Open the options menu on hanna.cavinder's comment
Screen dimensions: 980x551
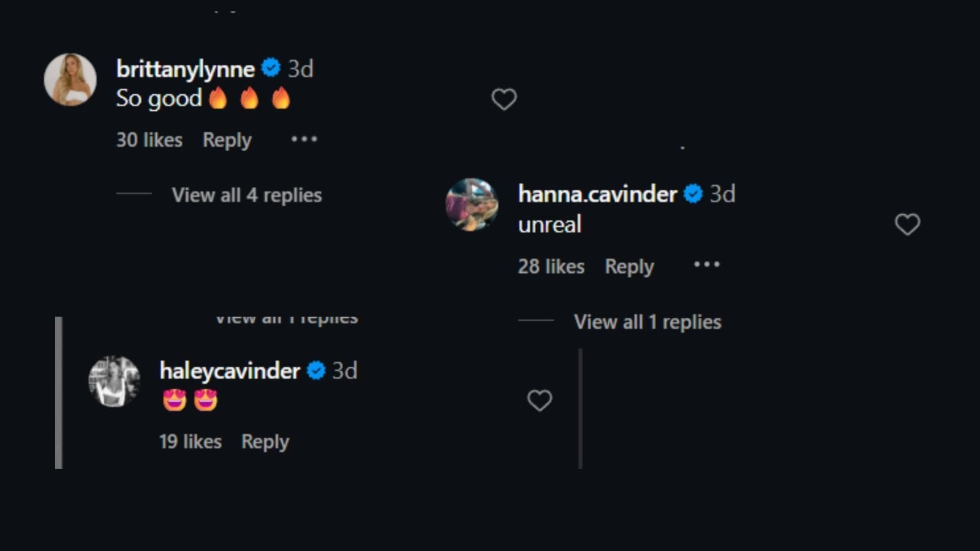pyautogui.click(x=706, y=264)
